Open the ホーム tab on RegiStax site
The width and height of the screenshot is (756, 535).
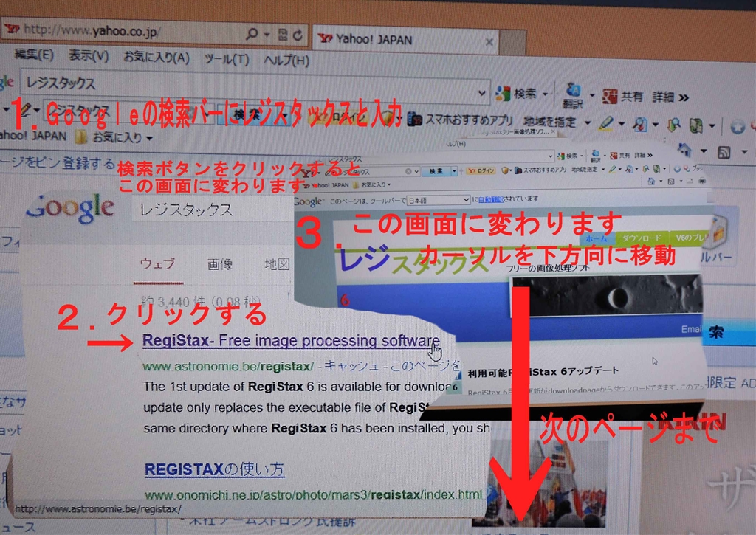(597, 238)
